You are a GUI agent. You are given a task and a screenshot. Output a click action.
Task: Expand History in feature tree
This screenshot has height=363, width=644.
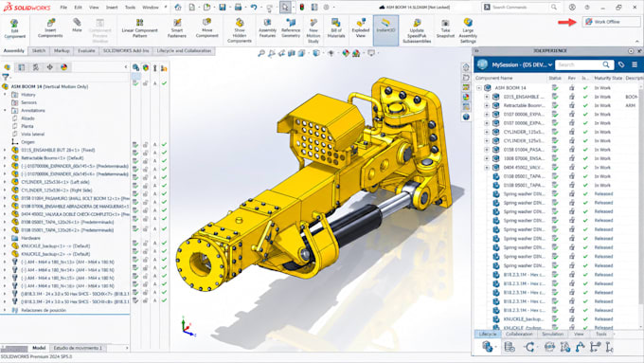(x=5, y=95)
